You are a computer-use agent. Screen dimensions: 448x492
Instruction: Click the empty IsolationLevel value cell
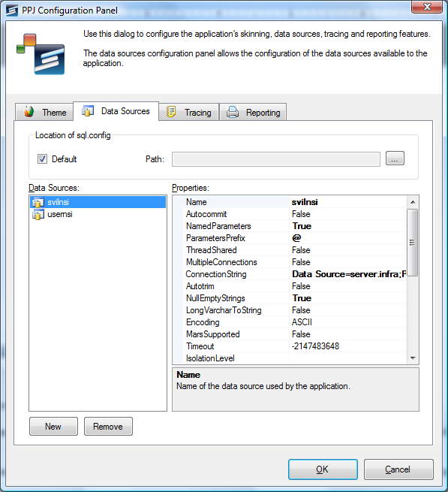click(x=348, y=358)
